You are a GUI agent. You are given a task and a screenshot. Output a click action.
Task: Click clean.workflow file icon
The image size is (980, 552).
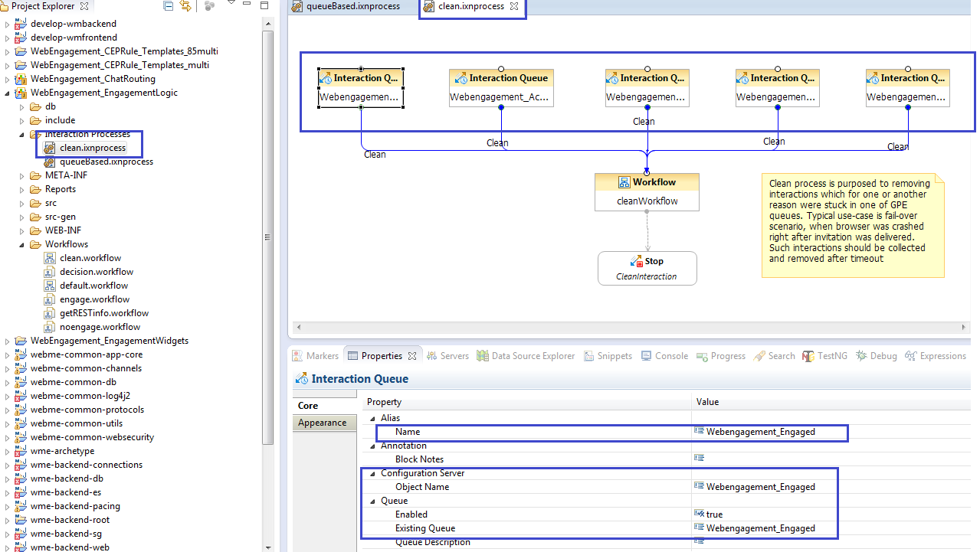pyautogui.click(x=50, y=258)
